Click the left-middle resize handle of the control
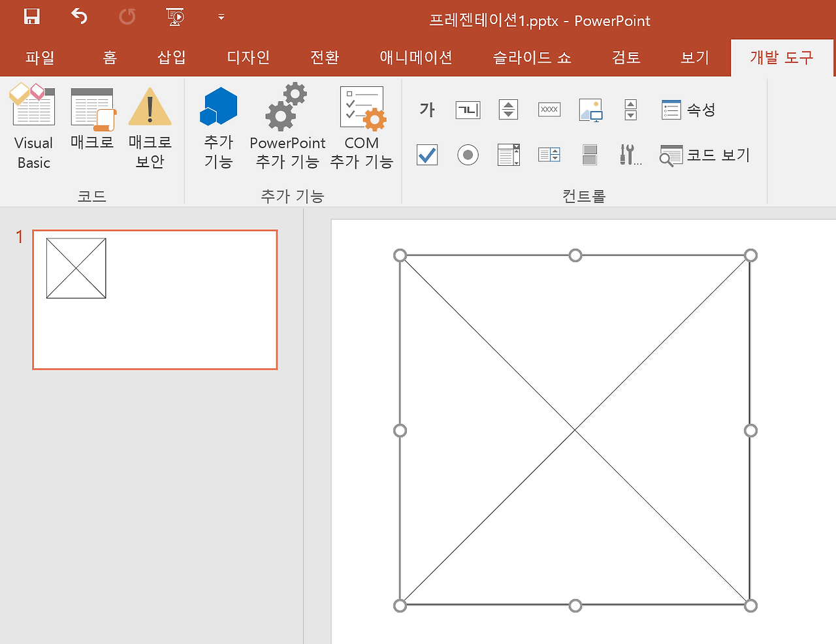Screen dimensions: 836x644 (400, 430)
